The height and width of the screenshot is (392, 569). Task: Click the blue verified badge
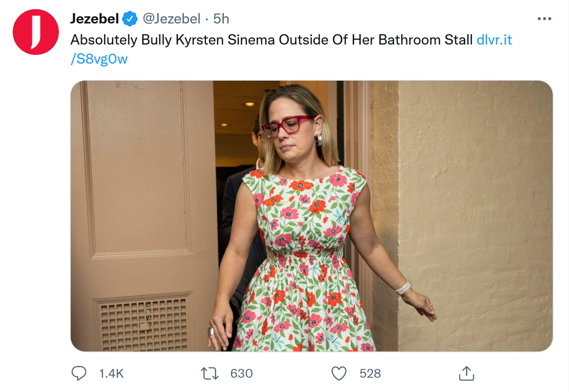130,19
